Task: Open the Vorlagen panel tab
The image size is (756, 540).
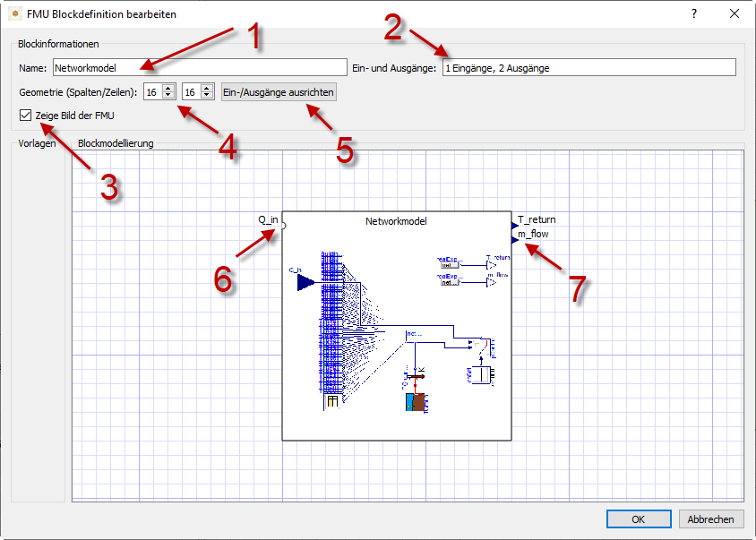Action: [37, 143]
